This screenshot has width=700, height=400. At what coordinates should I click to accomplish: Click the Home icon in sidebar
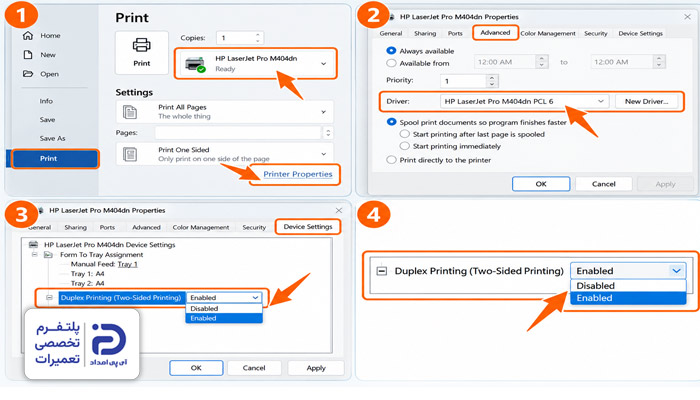click(28, 35)
